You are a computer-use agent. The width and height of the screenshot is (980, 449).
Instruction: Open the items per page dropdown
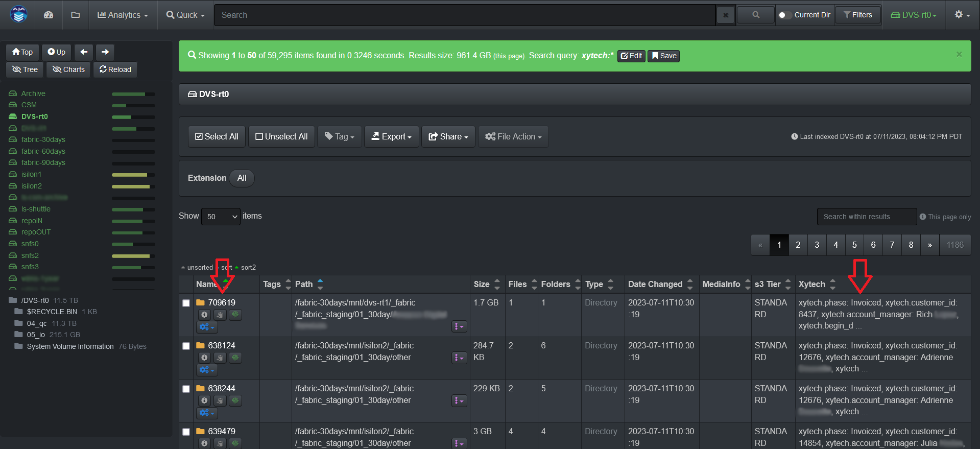coord(221,217)
